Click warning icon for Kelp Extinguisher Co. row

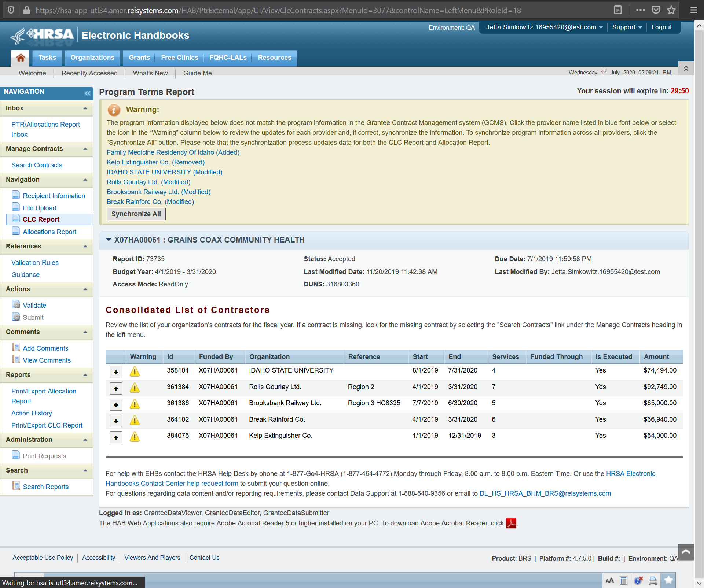(x=135, y=437)
